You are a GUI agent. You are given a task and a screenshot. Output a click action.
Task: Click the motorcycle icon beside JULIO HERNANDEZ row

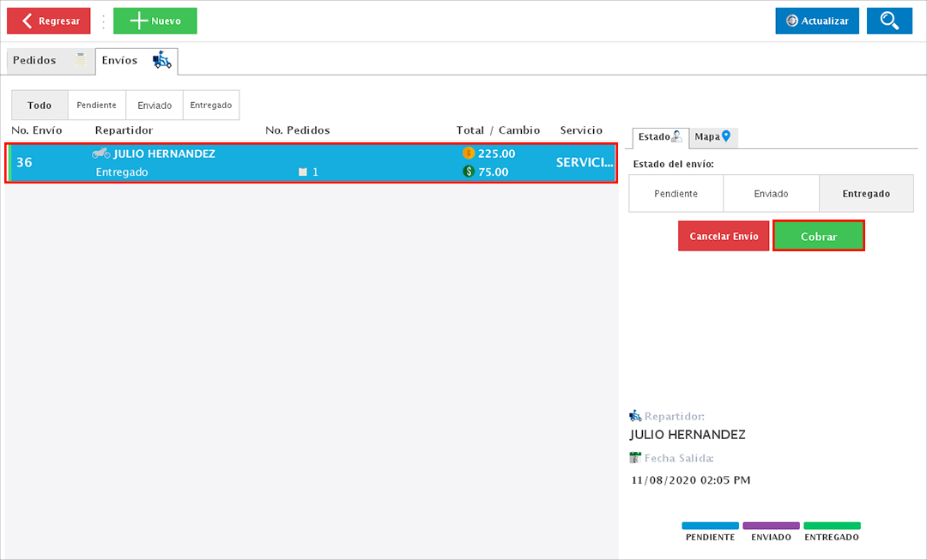point(101,154)
